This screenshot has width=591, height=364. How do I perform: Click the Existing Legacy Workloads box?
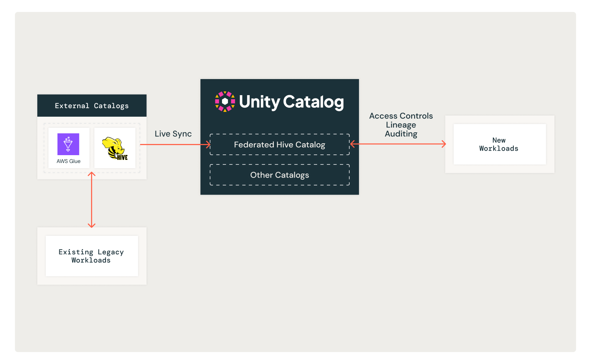coord(92,256)
